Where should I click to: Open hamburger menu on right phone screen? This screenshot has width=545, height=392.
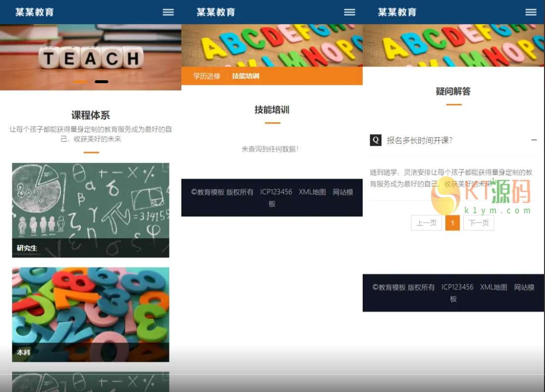pyautogui.click(x=531, y=12)
